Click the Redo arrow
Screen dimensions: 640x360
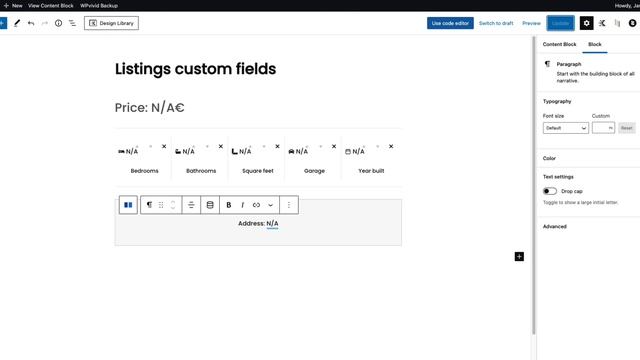[x=45, y=23]
